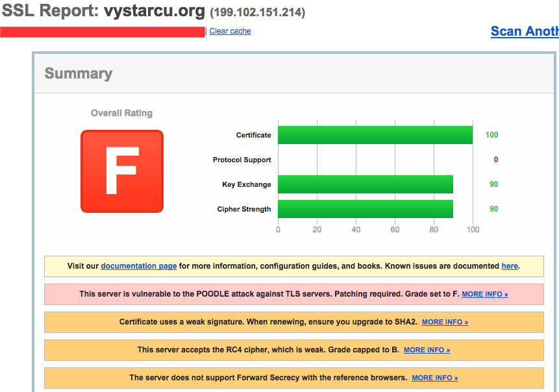559x392 pixels.
Task: Click the Certificate score value 100
Action: coord(491,135)
